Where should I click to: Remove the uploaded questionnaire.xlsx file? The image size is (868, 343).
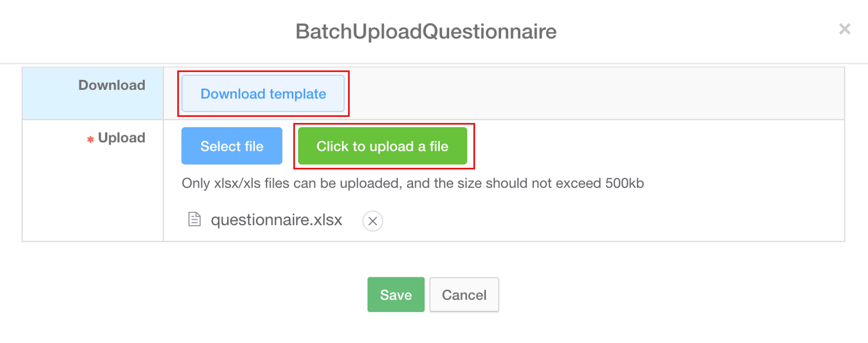pyautogui.click(x=372, y=221)
